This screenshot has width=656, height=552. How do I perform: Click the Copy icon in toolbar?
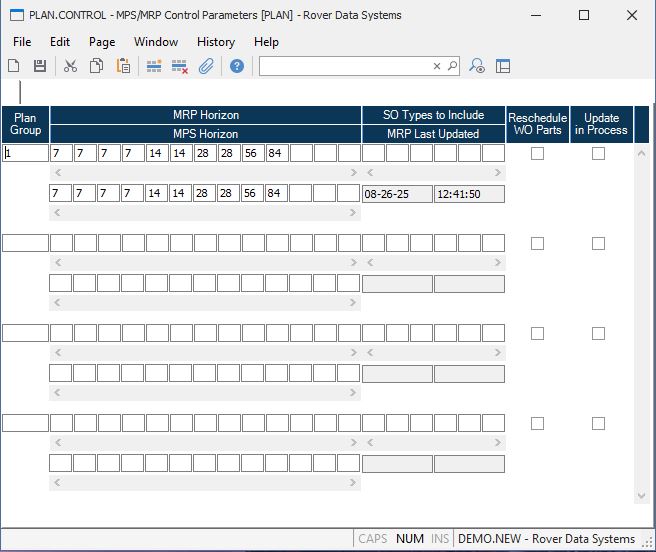[97, 66]
